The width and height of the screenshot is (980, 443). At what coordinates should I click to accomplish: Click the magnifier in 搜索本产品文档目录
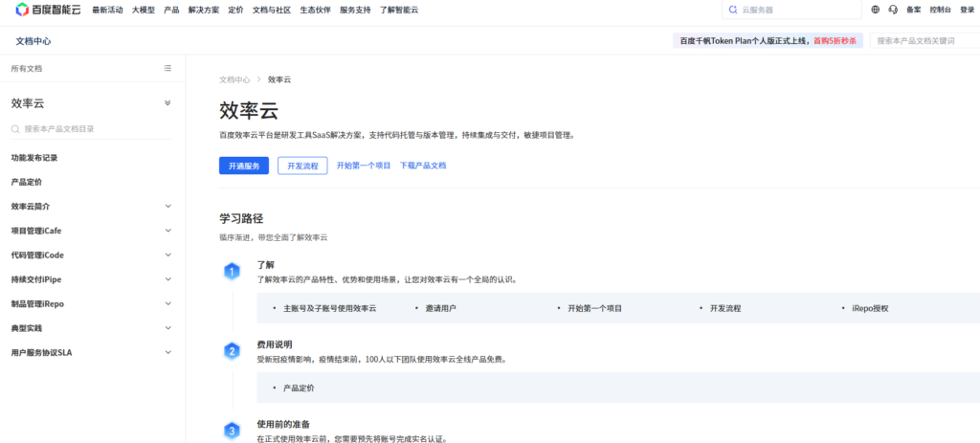point(15,129)
